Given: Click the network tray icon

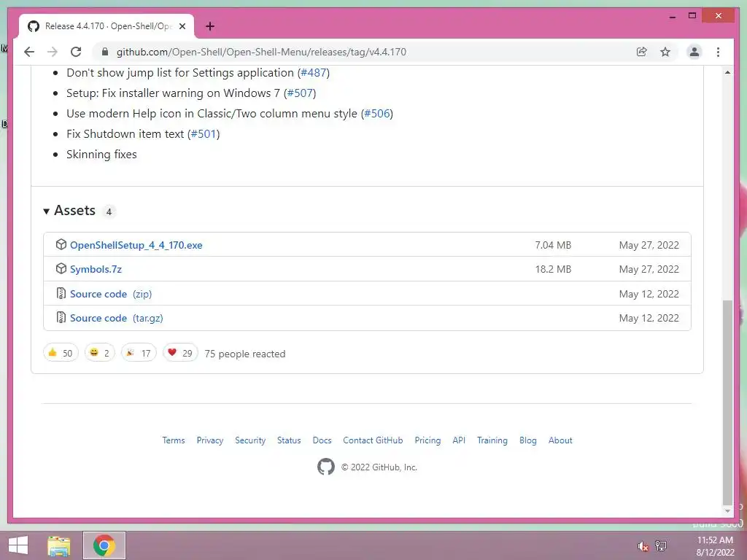Looking at the screenshot, I should click(661, 545).
